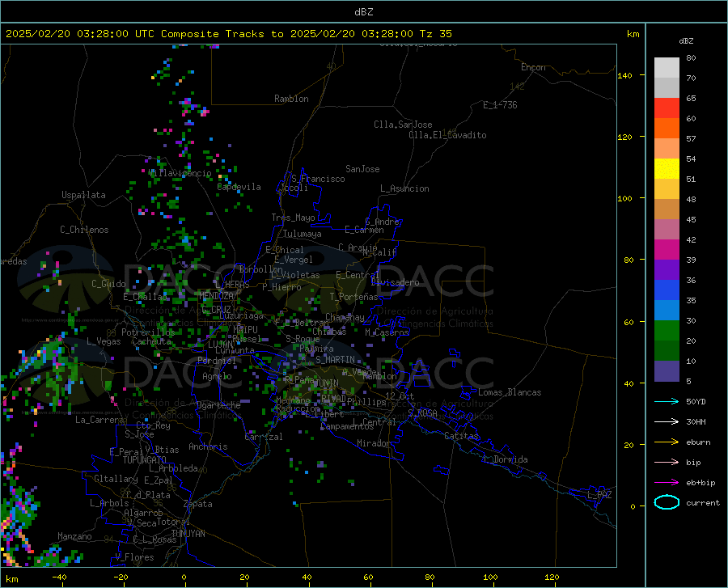This screenshot has width=728, height=588.
Task: Click the Clla.SanJose map label
Action: [403, 125]
